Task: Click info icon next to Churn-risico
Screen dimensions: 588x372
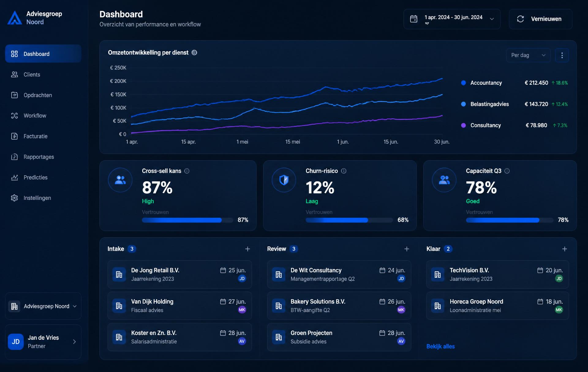Action: [344, 171]
